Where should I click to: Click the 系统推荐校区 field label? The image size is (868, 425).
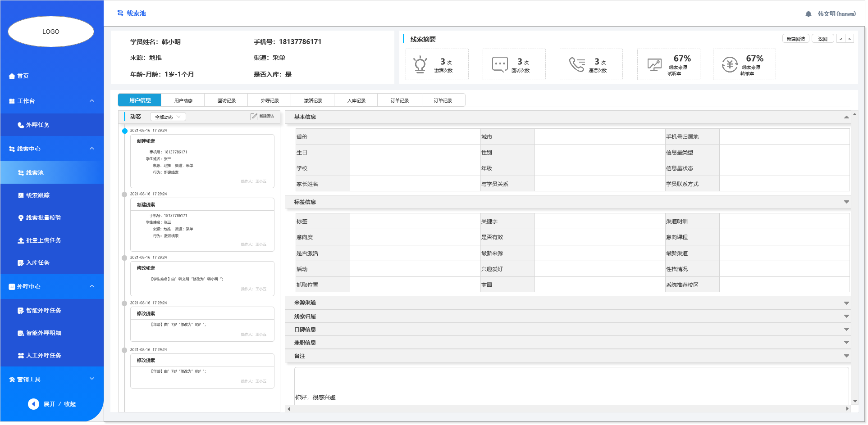point(682,285)
